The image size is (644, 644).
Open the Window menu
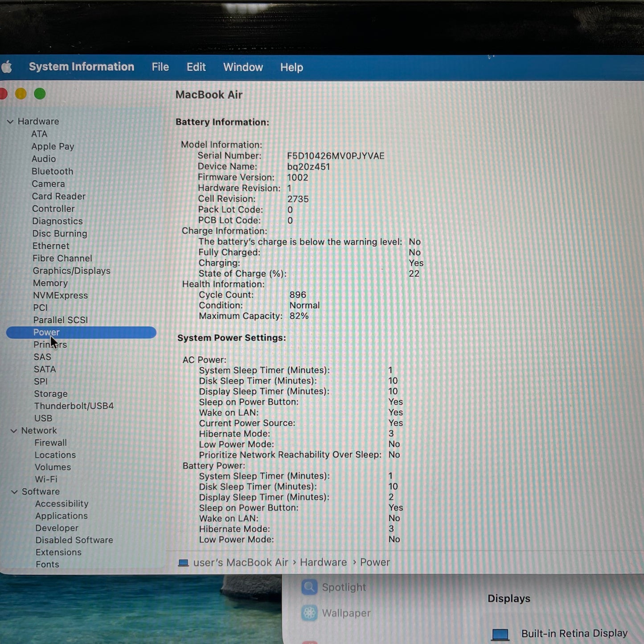[243, 67]
